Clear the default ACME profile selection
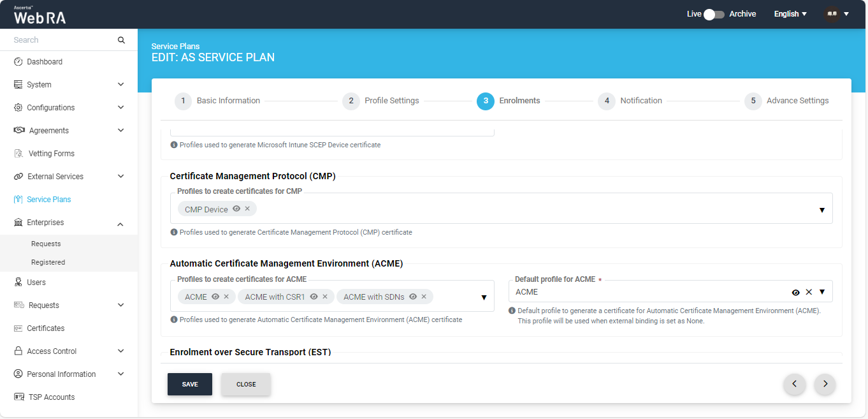 click(x=809, y=292)
